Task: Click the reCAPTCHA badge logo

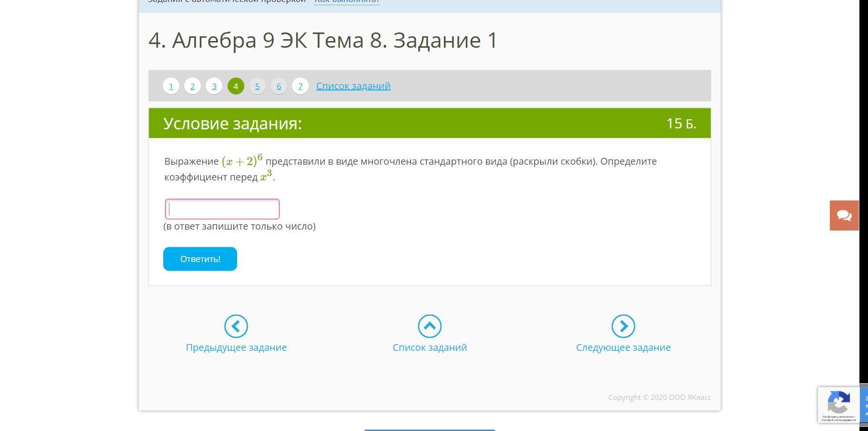Action: (838, 402)
